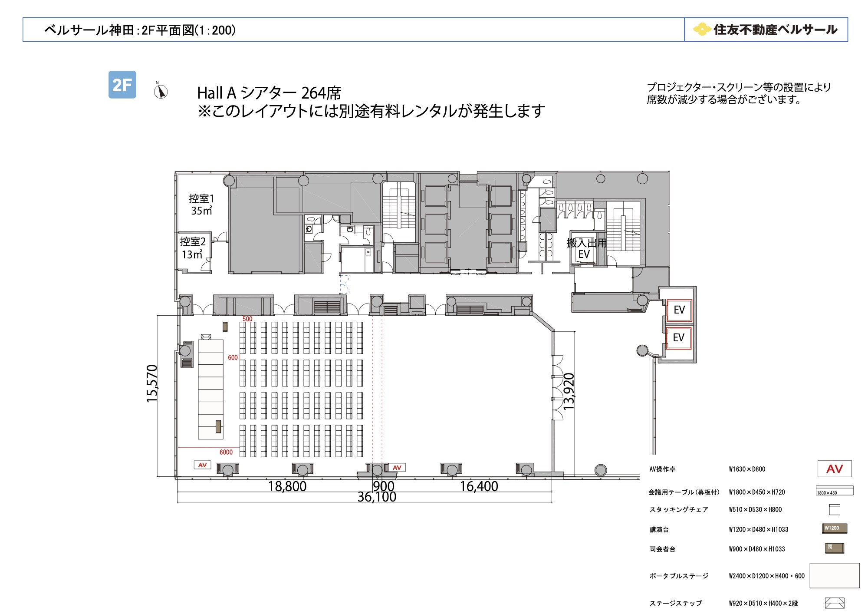Screen dimensions: 868x614
Task: Click the 控室2 13㎡ room label
Action: [x=193, y=248]
